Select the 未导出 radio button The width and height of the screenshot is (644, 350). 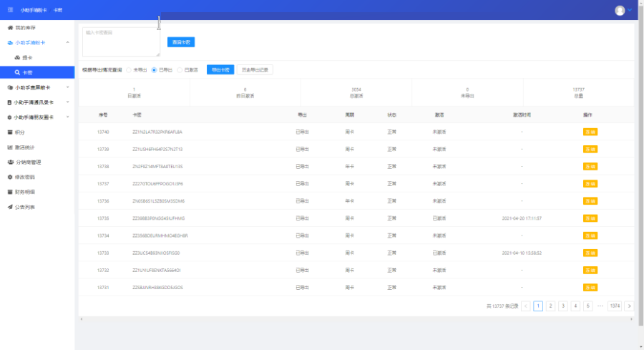coord(130,70)
